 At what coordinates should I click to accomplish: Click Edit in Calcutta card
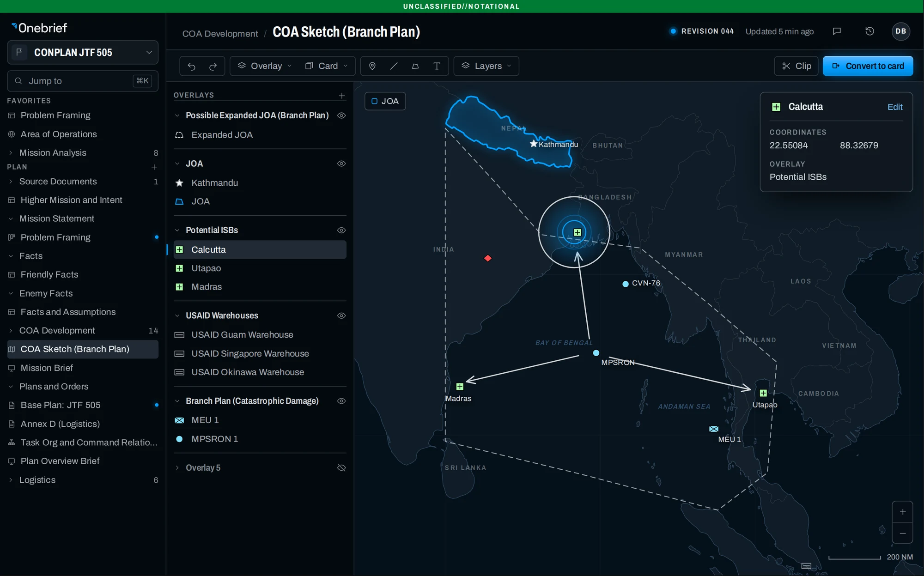tap(895, 107)
